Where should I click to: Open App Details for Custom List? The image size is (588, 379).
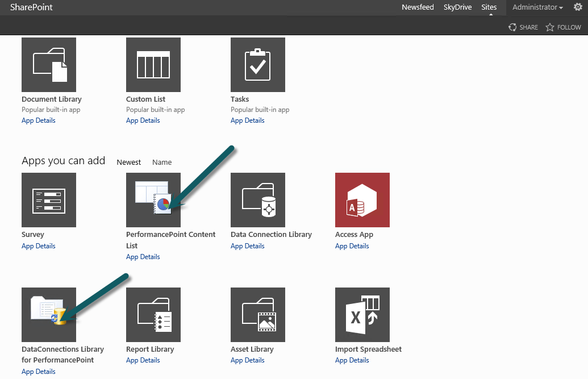(143, 120)
